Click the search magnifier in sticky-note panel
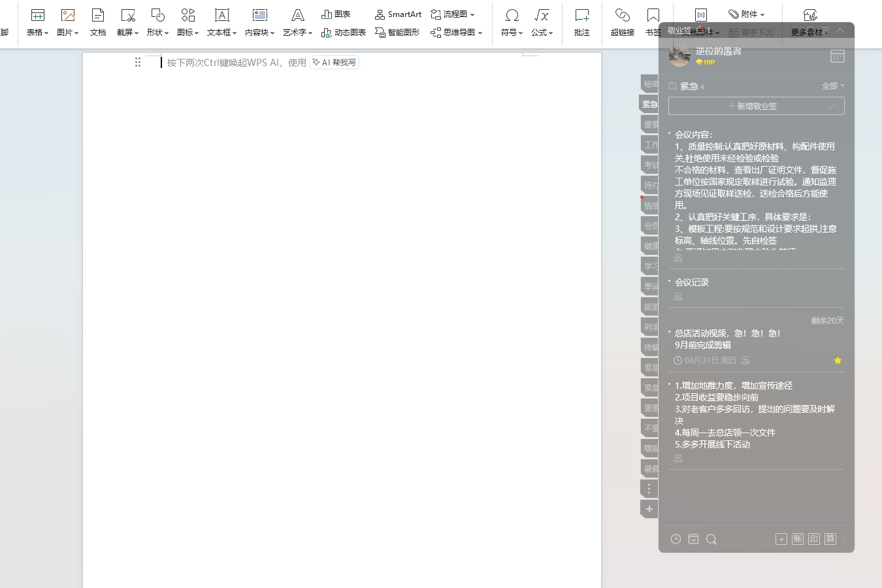Image resolution: width=882 pixels, height=588 pixels. (711, 539)
